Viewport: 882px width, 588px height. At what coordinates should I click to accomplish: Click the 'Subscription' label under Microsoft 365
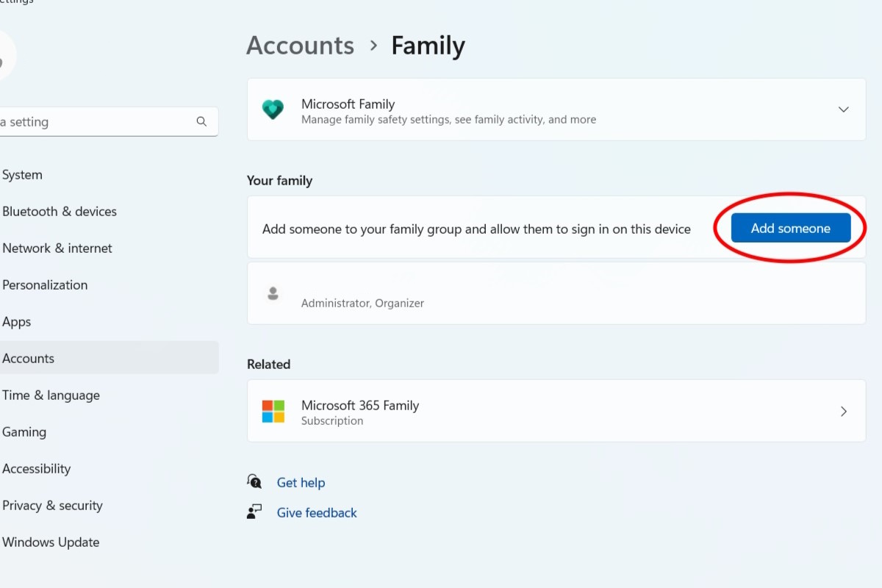point(332,421)
